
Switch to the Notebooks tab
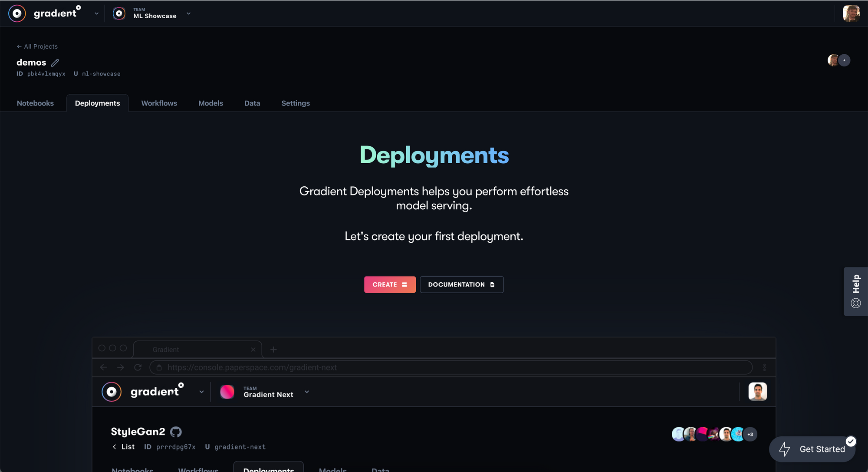(x=35, y=103)
